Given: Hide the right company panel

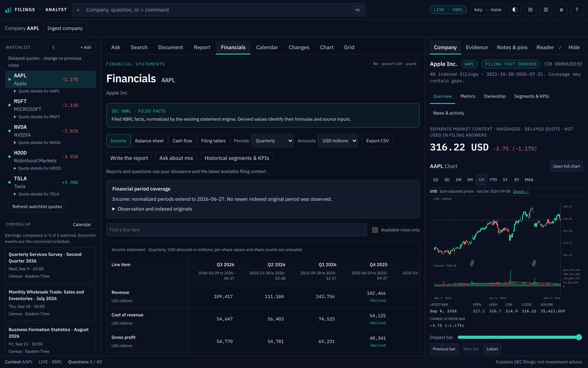Looking at the screenshot, I should [x=574, y=47].
